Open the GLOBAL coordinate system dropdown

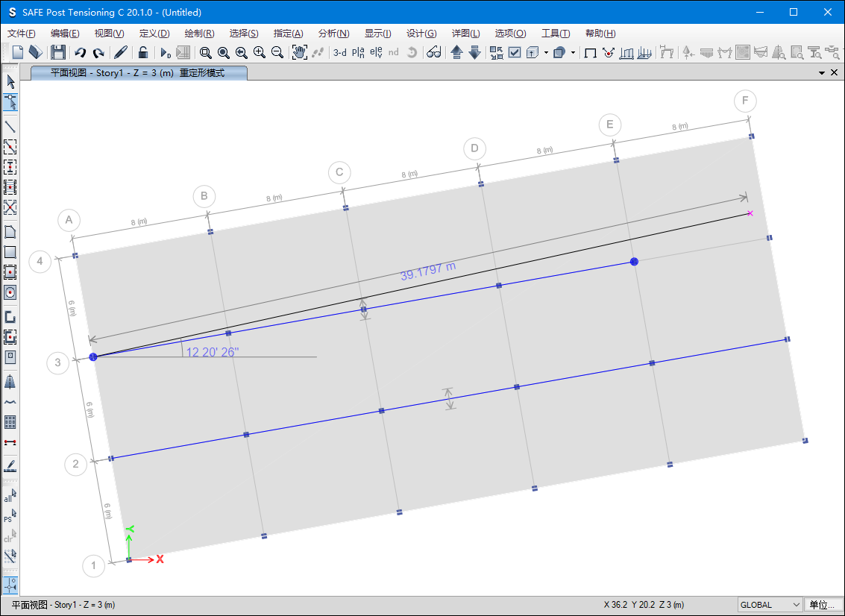click(x=770, y=605)
